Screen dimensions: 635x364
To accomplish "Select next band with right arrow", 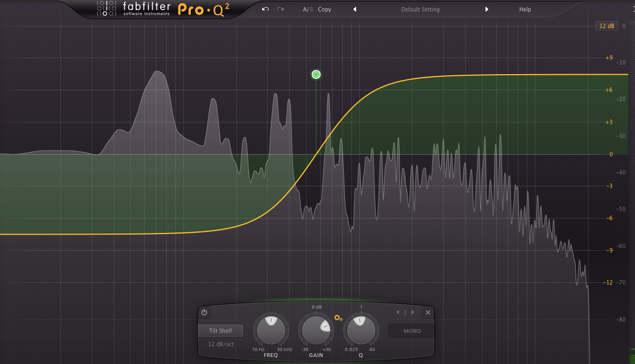I will click(x=413, y=312).
